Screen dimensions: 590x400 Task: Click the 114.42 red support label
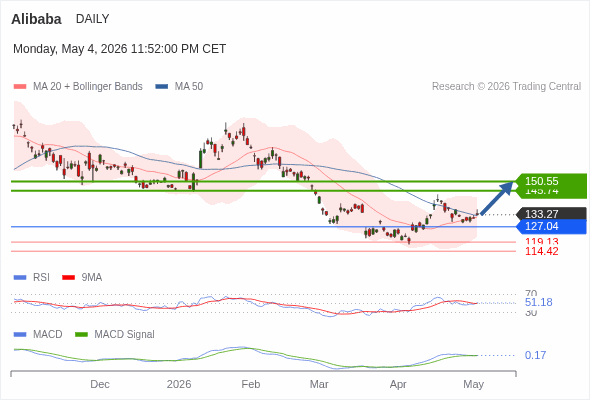[541, 251]
